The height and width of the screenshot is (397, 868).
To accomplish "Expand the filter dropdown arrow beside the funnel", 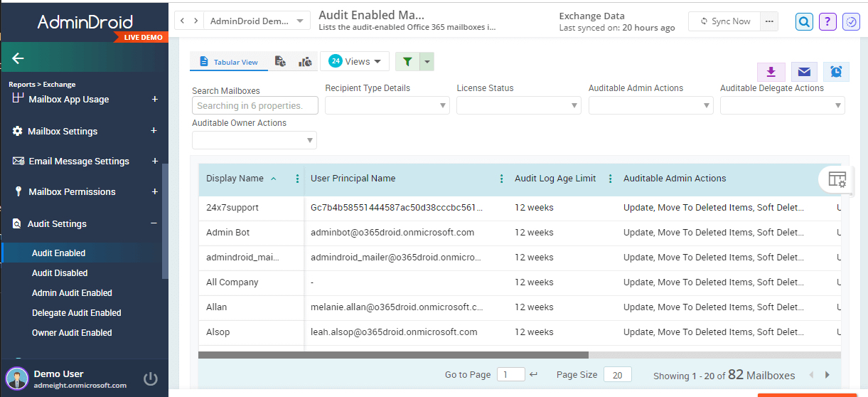I will pos(427,62).
